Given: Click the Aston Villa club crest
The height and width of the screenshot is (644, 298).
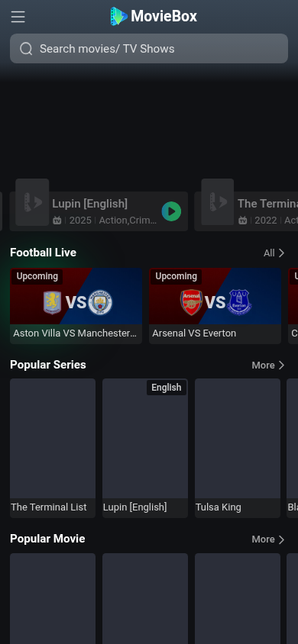Looking at the screenshot, I should pos(52,303).
